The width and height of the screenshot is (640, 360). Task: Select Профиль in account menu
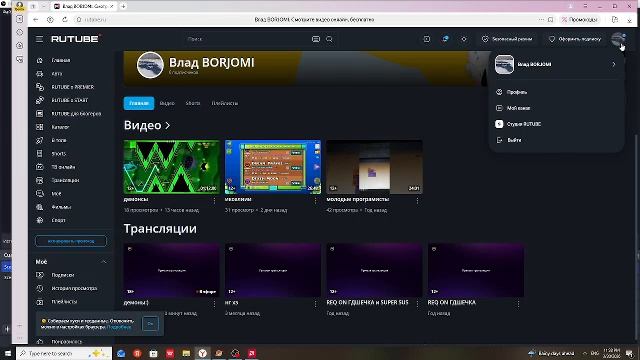(517, 92)
